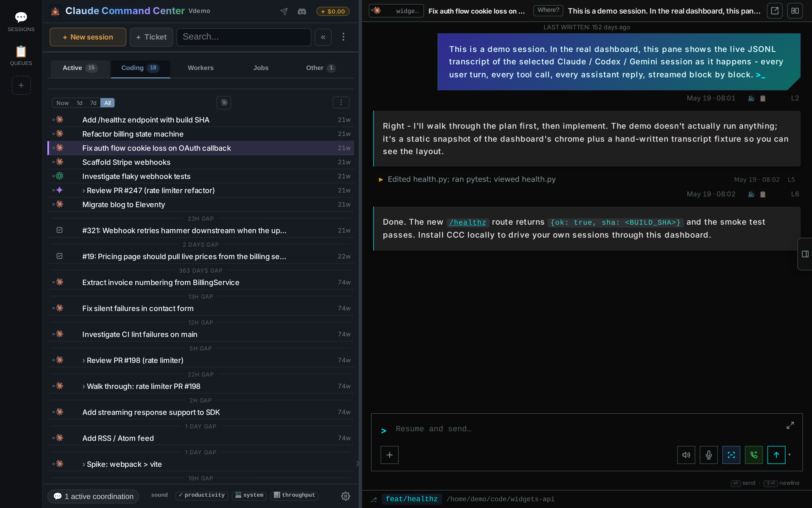
Task: Toggle the throughput sound option
Action: tap(294, 495)
